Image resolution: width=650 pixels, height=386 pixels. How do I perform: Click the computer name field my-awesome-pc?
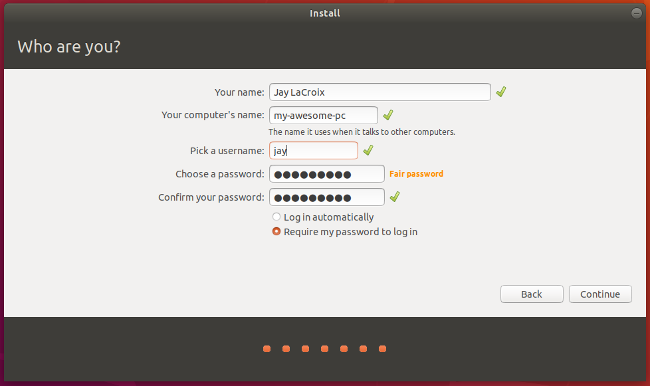[323, 115]
